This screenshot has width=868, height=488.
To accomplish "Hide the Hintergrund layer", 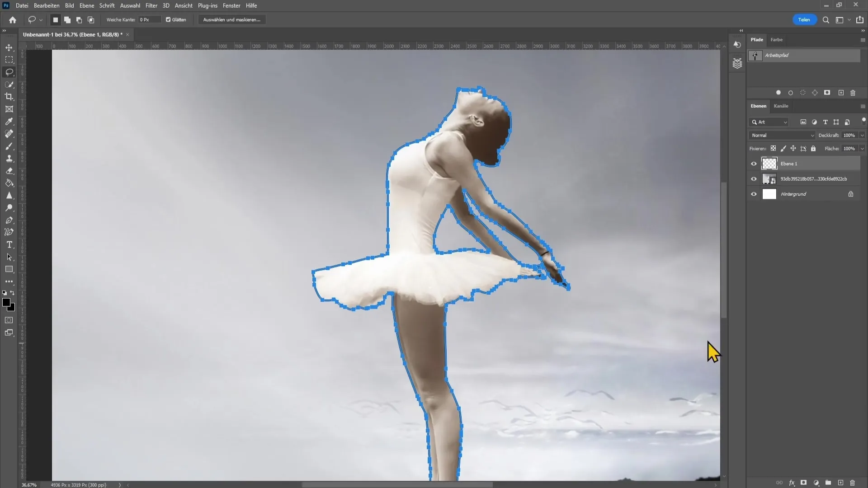I will (x=754, y=194).
